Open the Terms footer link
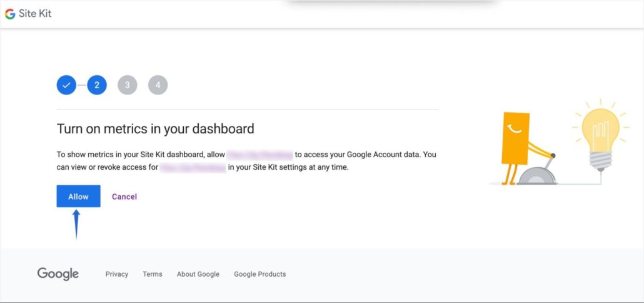The height and width of the screenshot is (303, 644). (x=153, y=274)
